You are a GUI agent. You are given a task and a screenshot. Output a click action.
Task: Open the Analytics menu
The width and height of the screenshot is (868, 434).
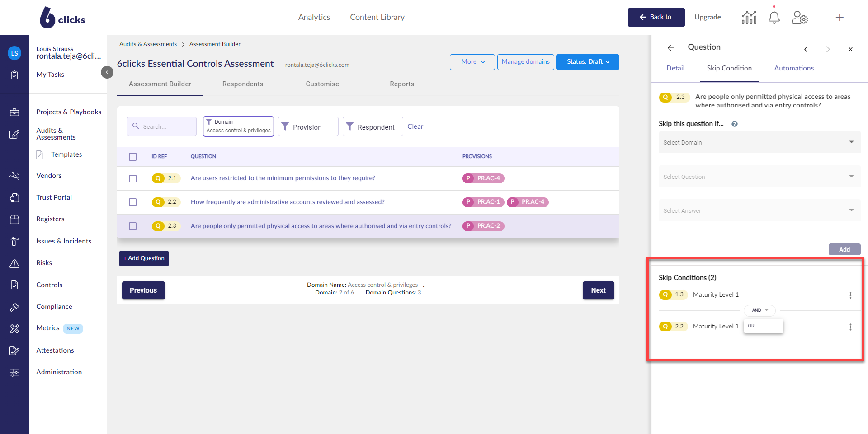point(314,17)
